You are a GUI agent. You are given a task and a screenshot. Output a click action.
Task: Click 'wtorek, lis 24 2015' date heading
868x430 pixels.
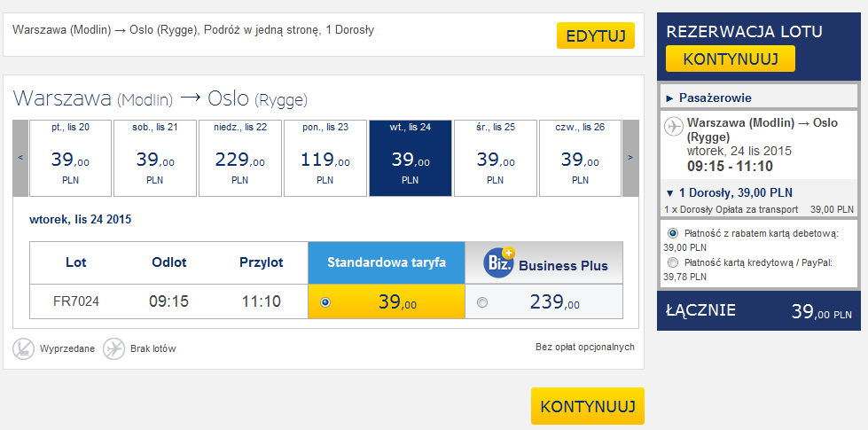pos(81,219)
